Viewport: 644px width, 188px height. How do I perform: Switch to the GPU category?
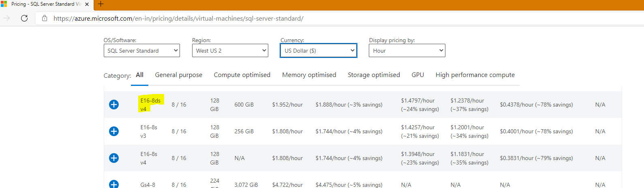coord(418,75)
